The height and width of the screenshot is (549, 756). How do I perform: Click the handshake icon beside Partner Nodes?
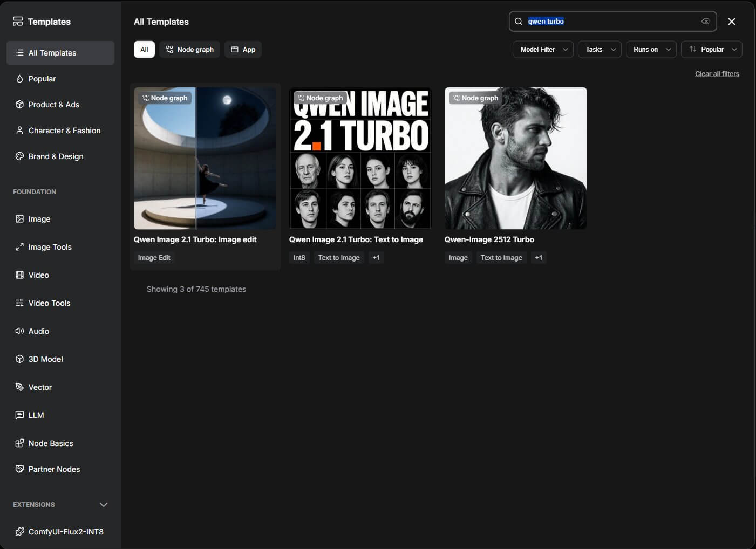19,469
